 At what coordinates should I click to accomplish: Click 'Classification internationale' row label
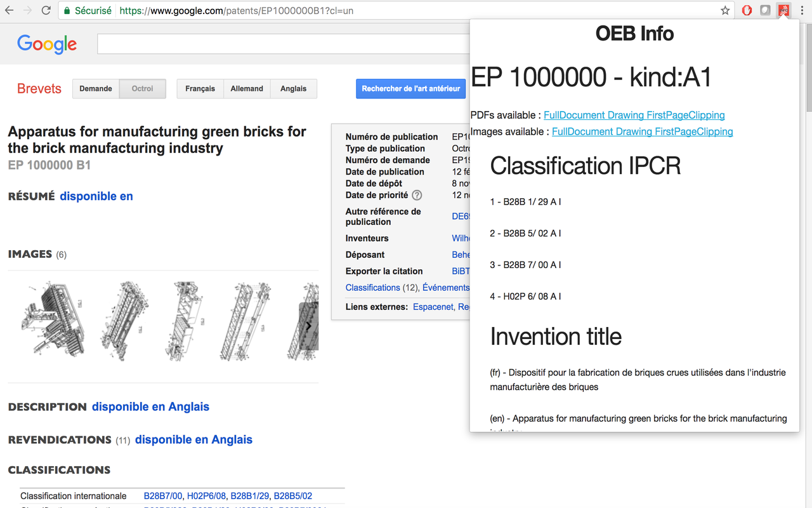73,496
